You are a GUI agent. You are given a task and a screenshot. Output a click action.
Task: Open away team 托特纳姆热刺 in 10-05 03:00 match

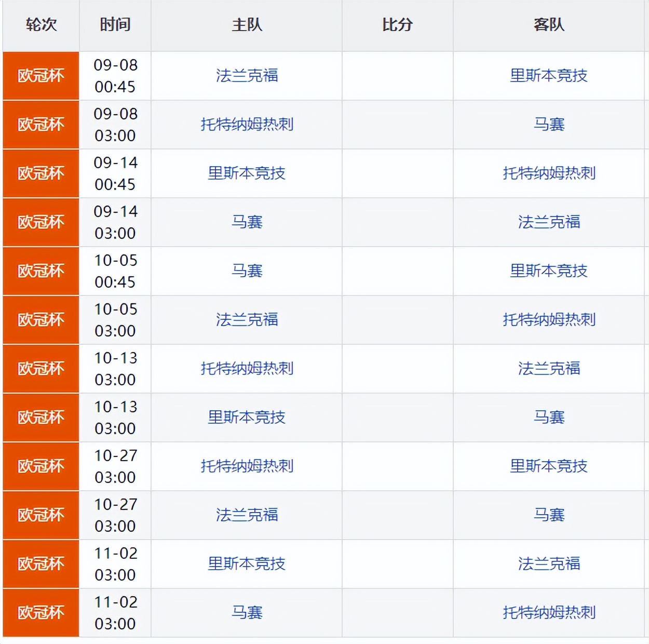549,320
